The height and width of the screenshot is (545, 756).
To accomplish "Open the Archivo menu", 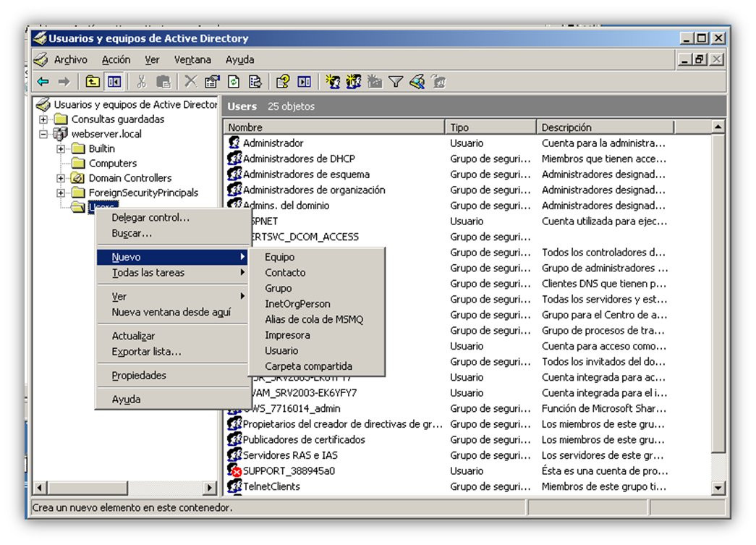I will (x=70, y=60).
